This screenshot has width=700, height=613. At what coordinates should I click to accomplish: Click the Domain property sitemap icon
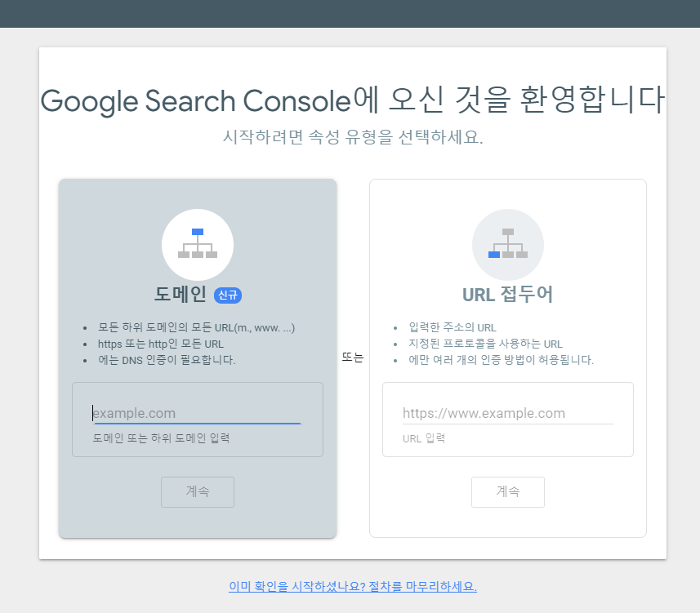click(x=198, y=243)
